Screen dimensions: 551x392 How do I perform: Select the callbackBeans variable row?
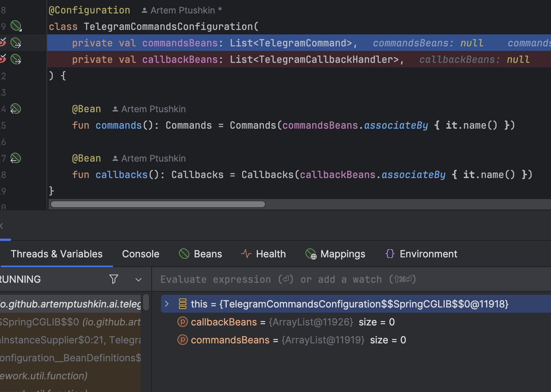coord(351,322)
